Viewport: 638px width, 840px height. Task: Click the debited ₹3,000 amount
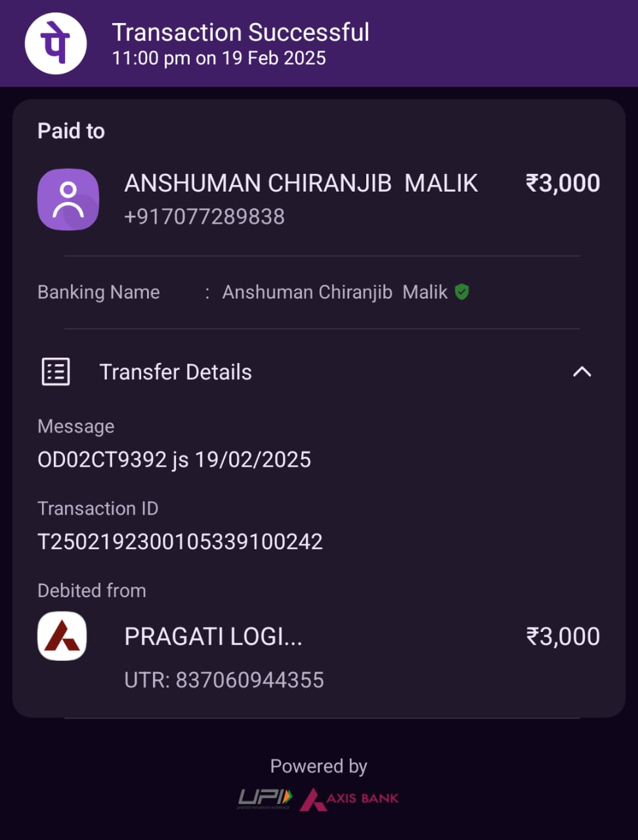(563, 637)
